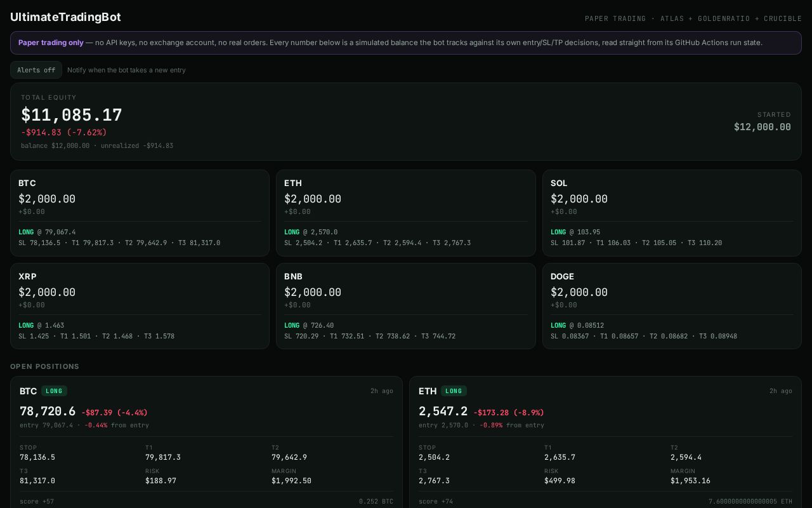Click the score +57 label
The height and width of the screenshot is (508, 812).
point(37,502)
